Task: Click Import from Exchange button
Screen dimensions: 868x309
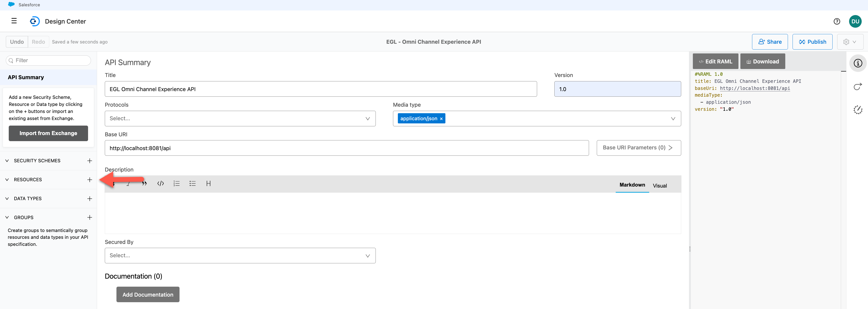Action: coord(48,133)
